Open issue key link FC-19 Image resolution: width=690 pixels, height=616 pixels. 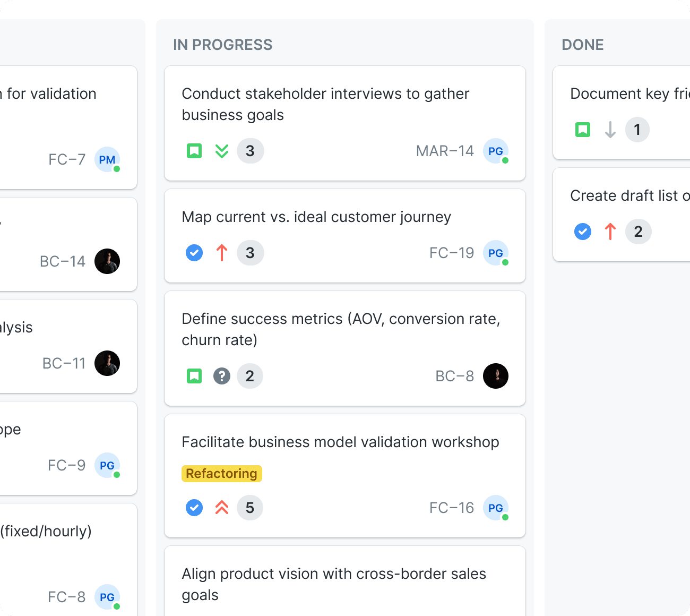click(x=452, y=253)
